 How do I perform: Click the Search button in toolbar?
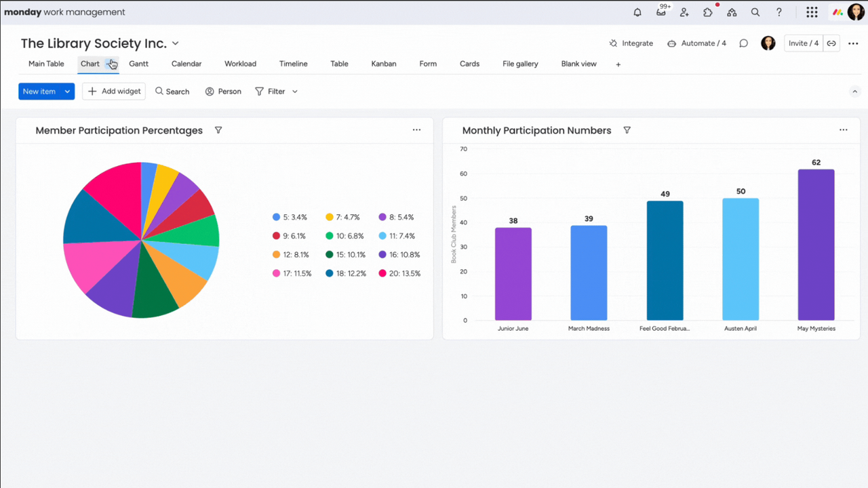(172, 91)
